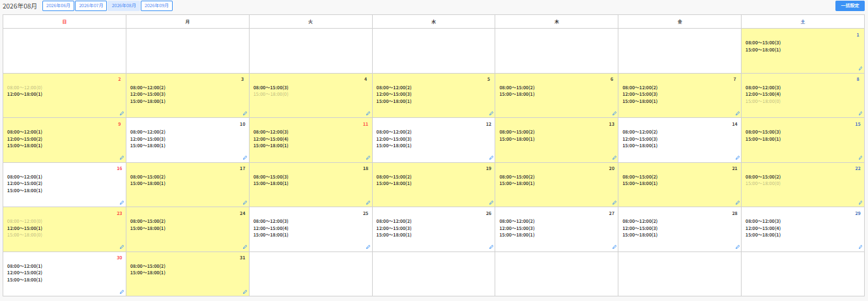
Task: Click the edit pencil on August 24
Action: [x=245, y=247]
